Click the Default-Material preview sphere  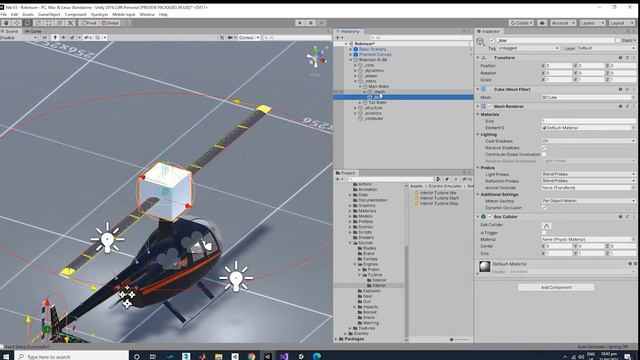point(484,267)
